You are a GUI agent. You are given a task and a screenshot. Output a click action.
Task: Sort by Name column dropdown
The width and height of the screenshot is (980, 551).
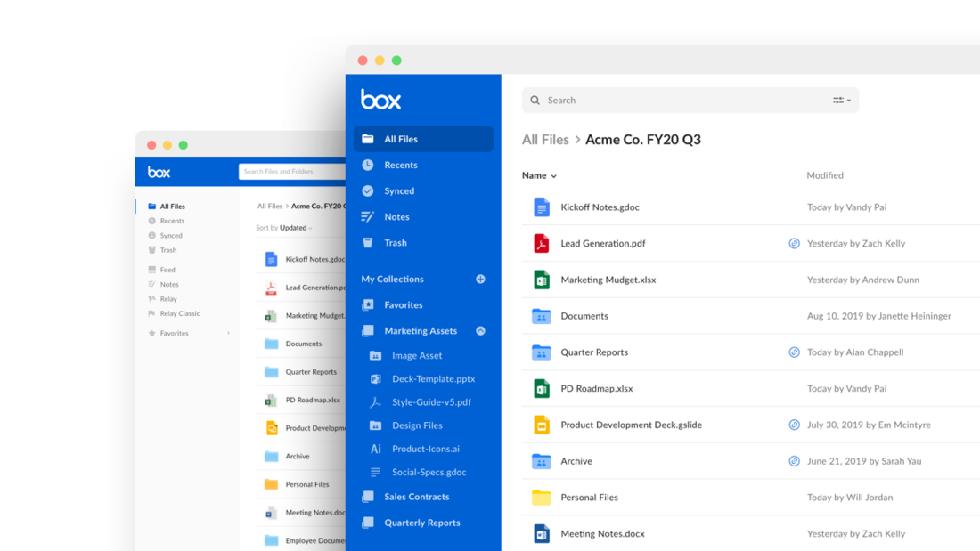(x=539, y=175)
